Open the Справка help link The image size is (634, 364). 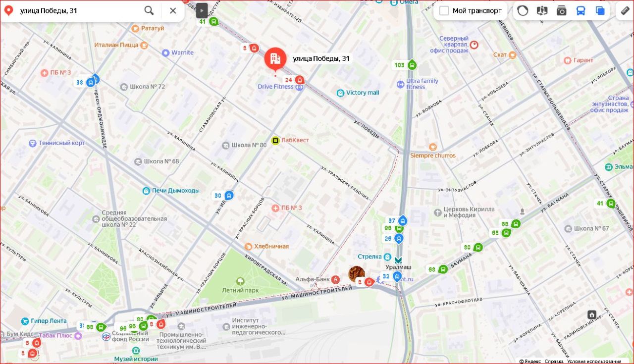click(x=554, y=361)
